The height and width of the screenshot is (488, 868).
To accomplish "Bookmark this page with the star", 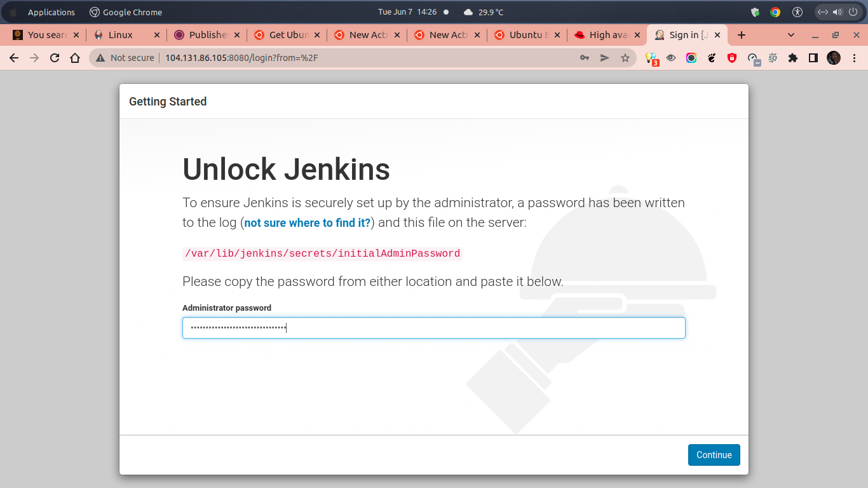I will [x=625, y=58].
